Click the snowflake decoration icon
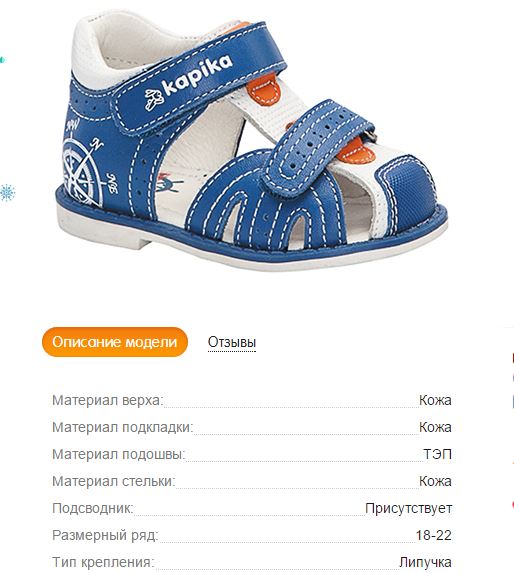 (x=7, y=193)
